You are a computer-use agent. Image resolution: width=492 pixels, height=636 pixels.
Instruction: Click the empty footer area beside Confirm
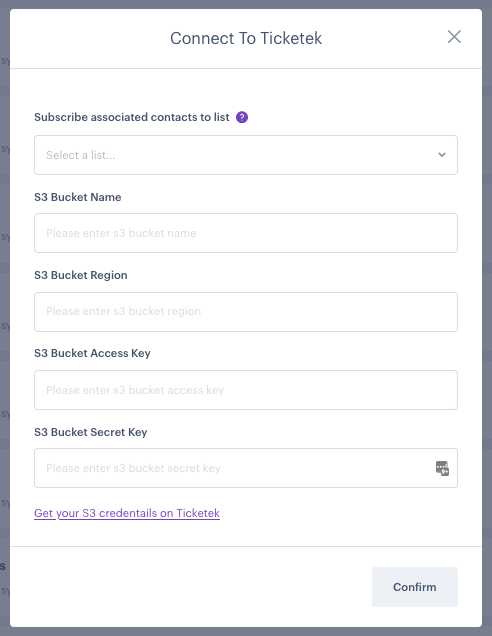pos(191,587)
